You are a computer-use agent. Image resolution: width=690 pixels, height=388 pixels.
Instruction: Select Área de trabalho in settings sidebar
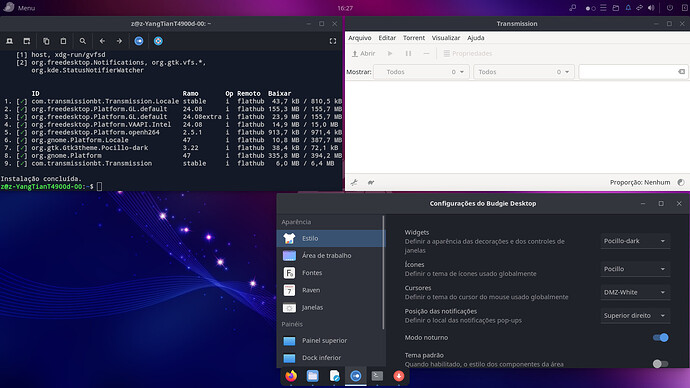coord(331,256)
